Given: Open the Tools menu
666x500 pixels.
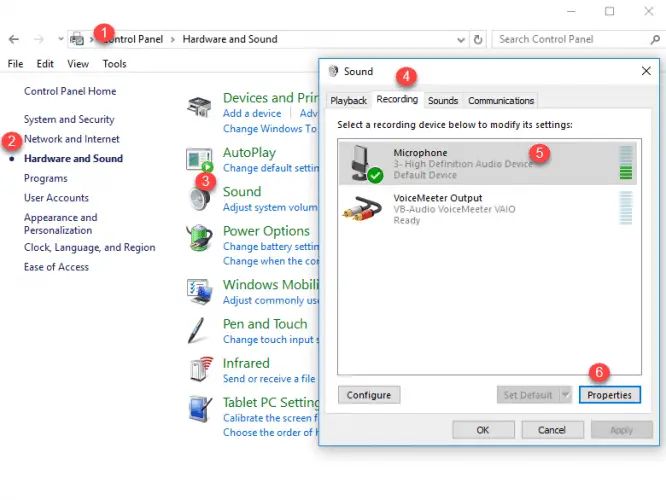Looking at the screenshot, I should pos(114,64).
